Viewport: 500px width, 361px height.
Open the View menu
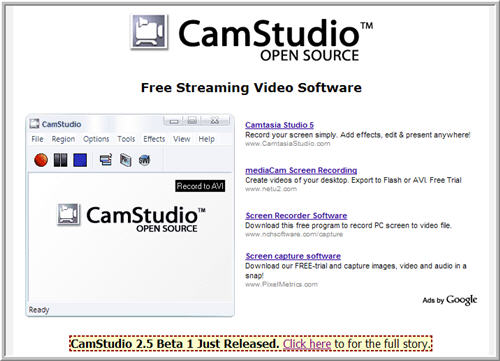182,139
